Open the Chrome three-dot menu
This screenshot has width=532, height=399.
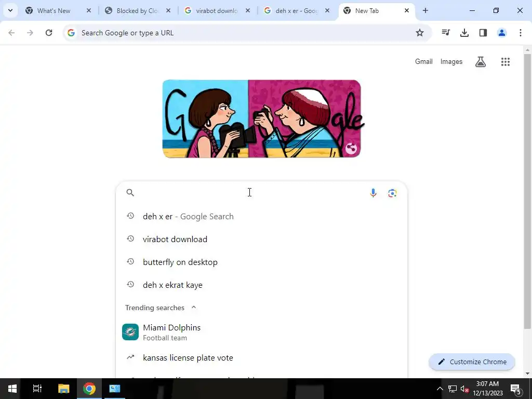520,33
